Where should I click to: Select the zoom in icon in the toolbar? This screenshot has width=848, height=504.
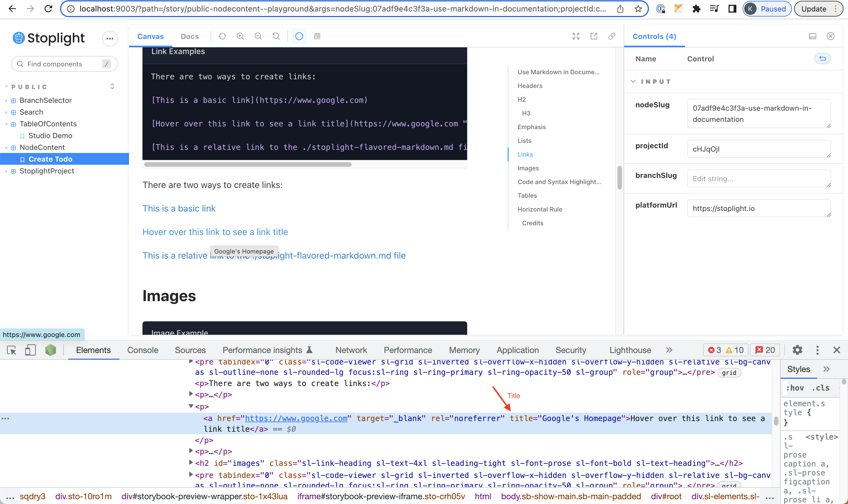240,36
